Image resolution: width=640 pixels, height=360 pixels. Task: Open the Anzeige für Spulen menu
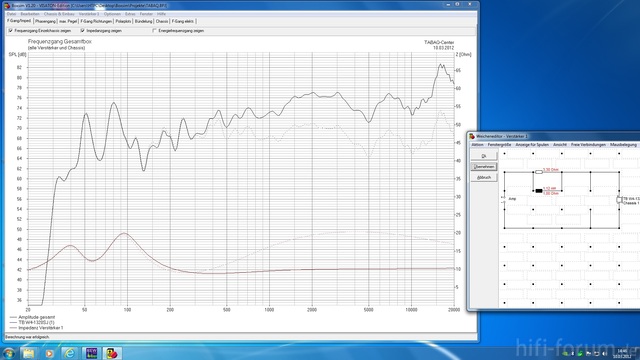[532, 145]
